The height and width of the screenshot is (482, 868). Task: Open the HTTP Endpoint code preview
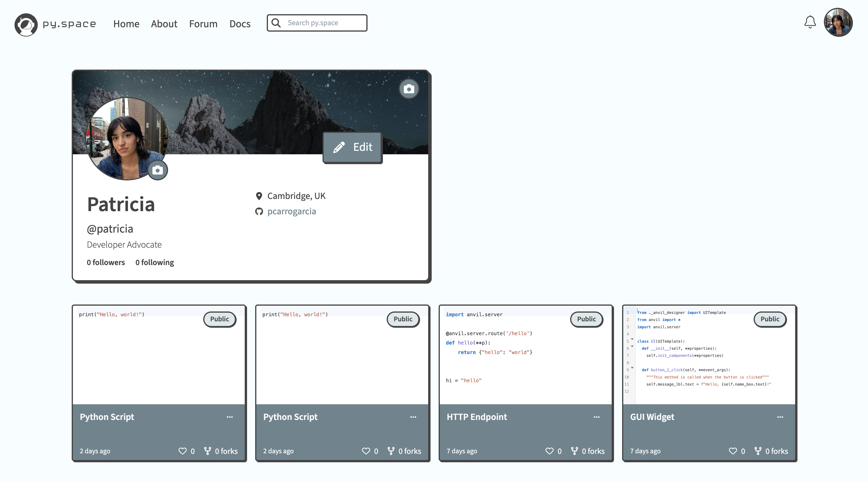[526, 355]
